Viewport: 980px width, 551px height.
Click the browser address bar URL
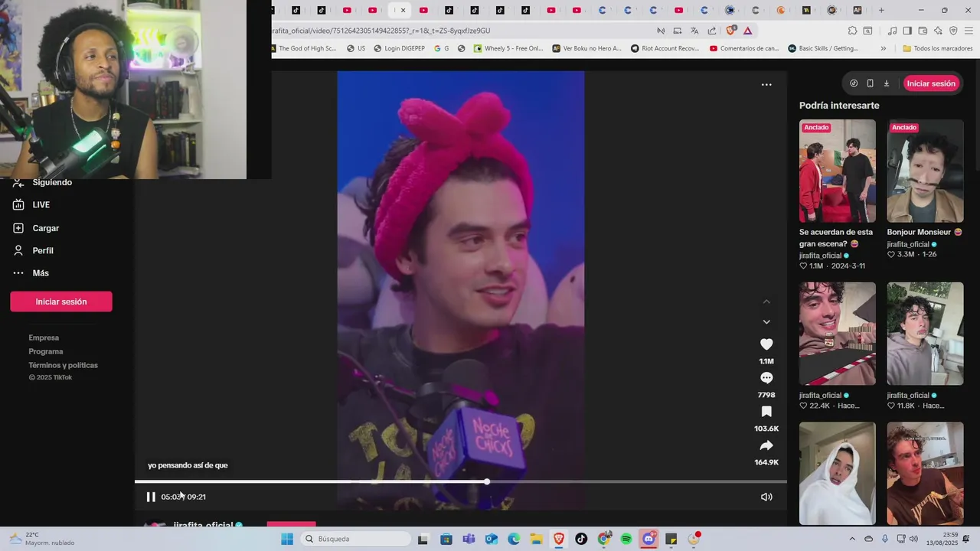click(x=381, y=31)
